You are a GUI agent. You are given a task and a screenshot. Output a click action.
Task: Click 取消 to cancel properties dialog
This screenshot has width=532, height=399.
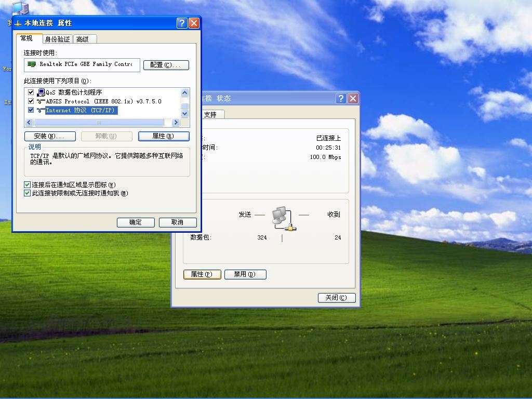tap(178, 222)
